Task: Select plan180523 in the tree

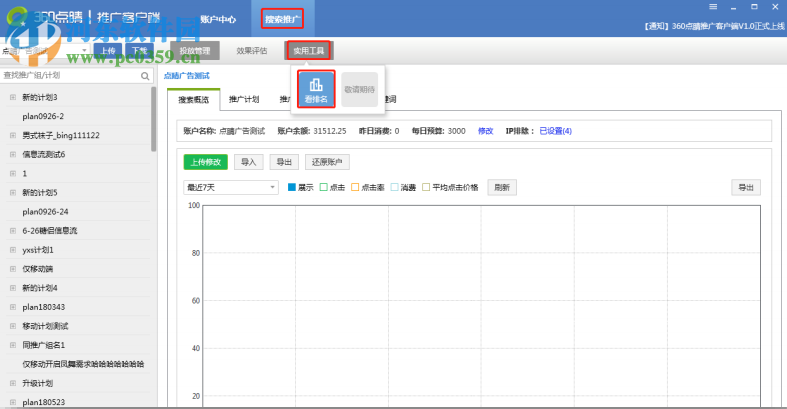Action: click(44, 402)
